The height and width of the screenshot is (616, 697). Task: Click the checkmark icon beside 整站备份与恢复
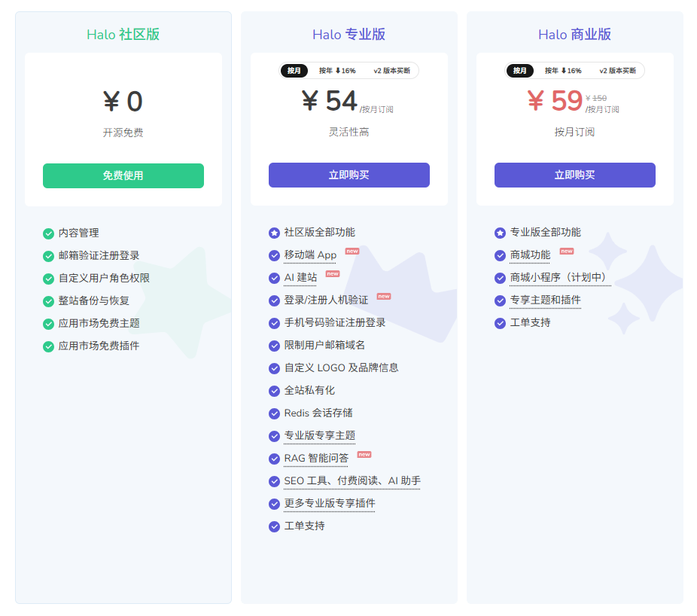tap(48, 300)
